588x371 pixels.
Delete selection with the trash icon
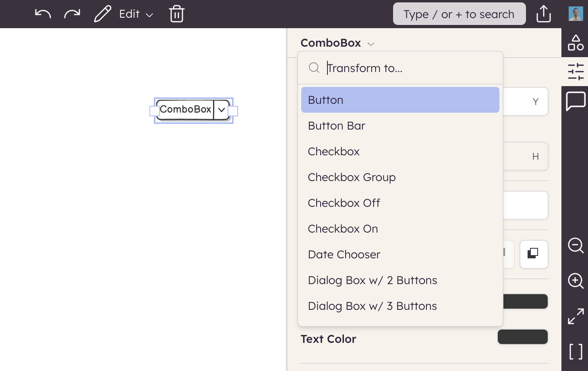pos(177,14)
